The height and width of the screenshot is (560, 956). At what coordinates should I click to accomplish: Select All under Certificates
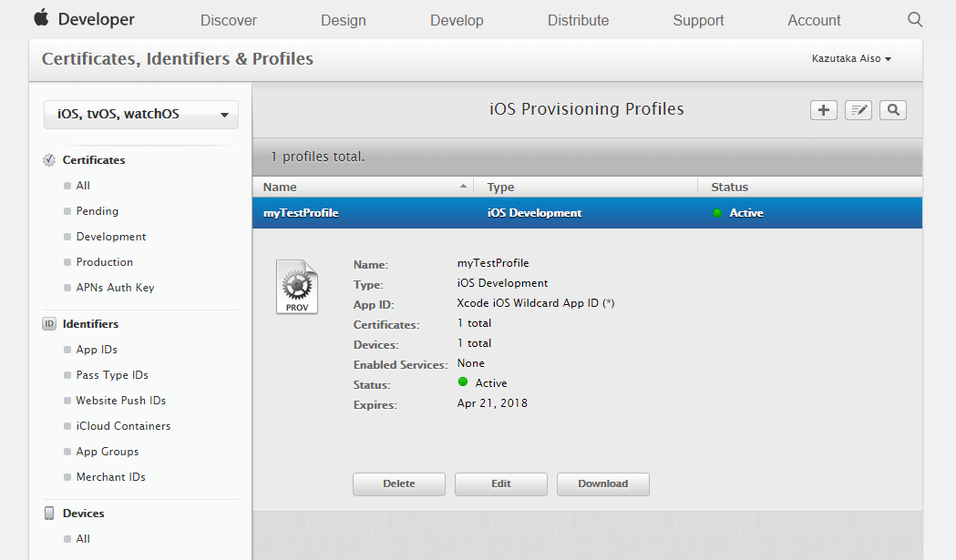(x=83, y=185)
